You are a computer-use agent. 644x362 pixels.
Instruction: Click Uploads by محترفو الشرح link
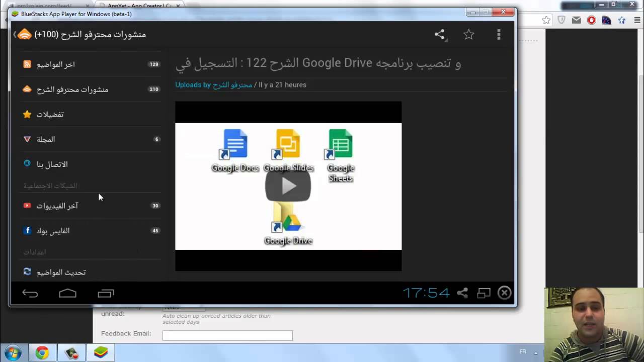coord(213,85)
